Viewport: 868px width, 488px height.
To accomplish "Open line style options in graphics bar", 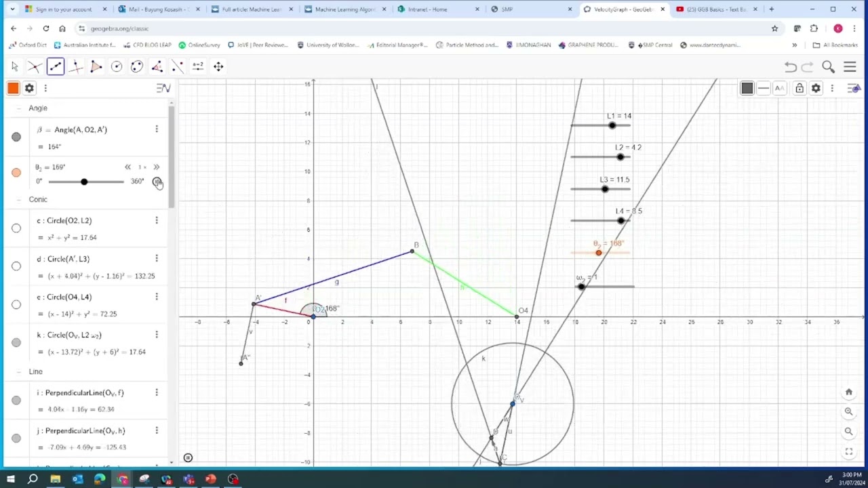I will [x=764, y=88].
